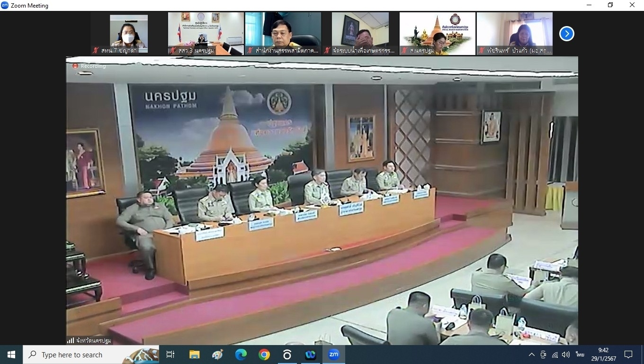Open the blue W app on taskbar
Image resolution: width=644 pixels, height=364 pixels.
tap(310, 355)
